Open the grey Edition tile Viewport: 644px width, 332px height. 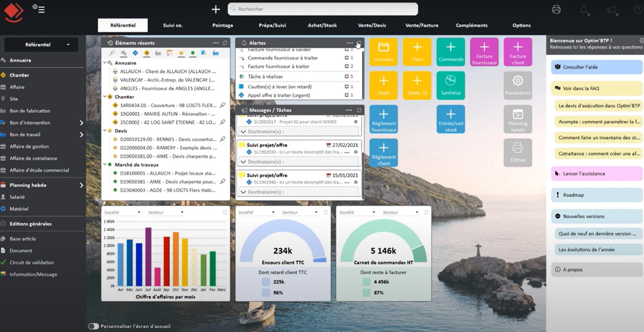(518, 153)
